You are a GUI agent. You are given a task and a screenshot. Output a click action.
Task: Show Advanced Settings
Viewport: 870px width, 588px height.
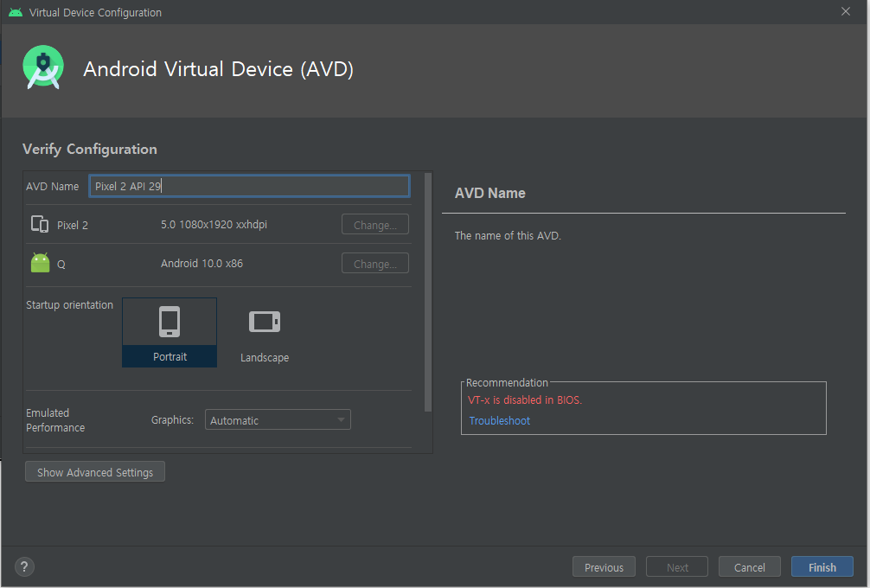click(x=95, y=472)
